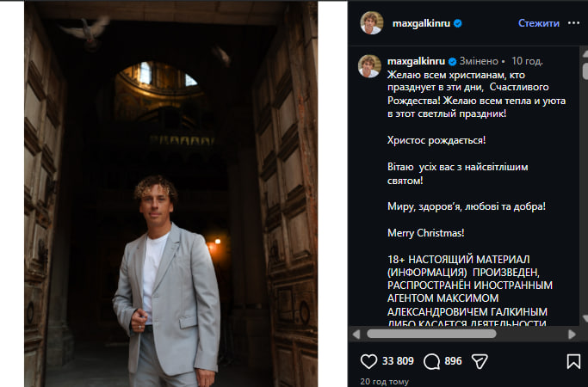The height and width of the screenshot is (387, 588).
Task: Click the Стежити follow button
Action: coord(539,23)
